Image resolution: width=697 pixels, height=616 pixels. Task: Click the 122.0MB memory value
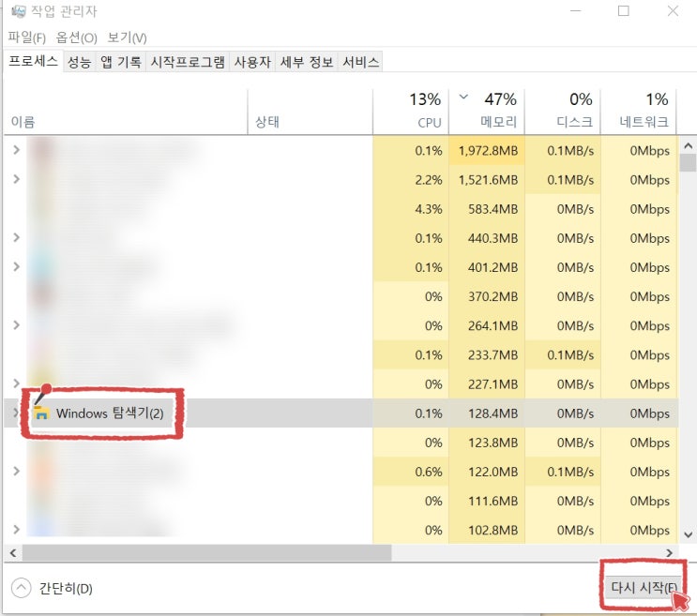(x=493, y=472)
